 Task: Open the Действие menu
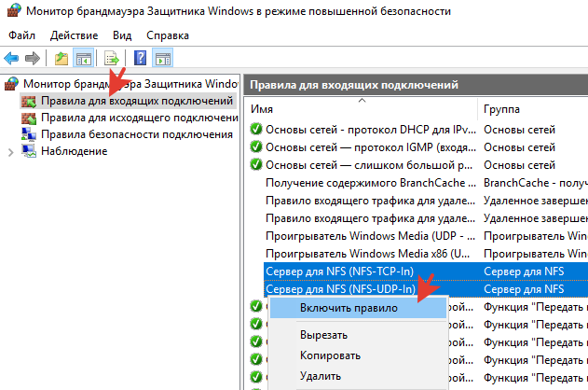tap(74, 35)
